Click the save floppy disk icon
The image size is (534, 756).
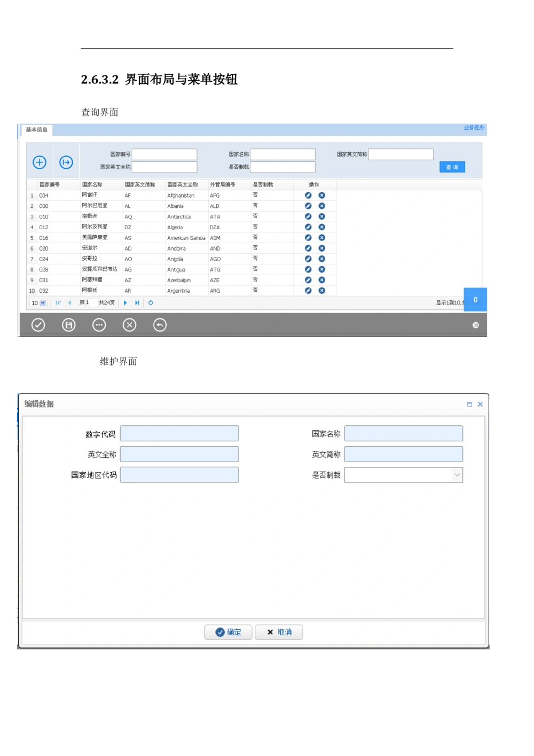[69, 325]
